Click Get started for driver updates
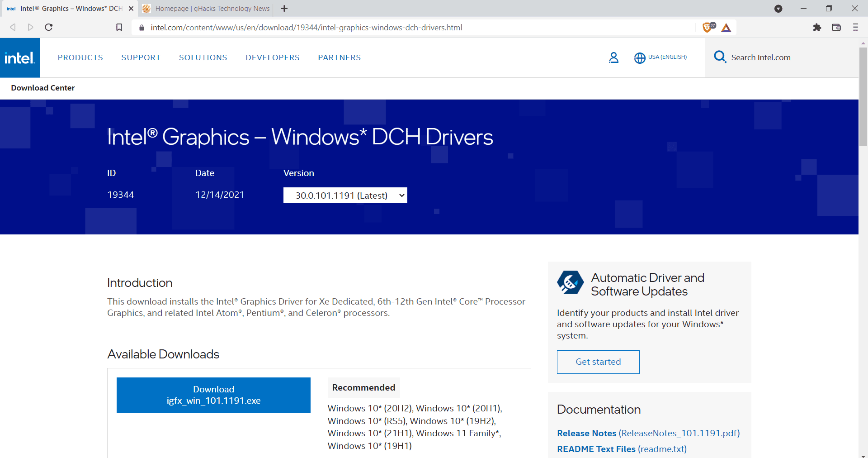 tap(598, 362)
